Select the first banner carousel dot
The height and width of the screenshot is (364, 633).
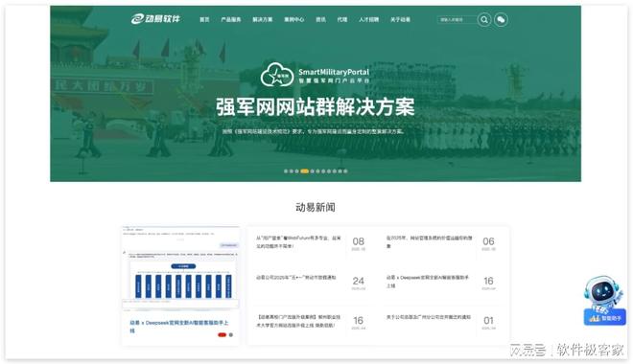point(286,171)
